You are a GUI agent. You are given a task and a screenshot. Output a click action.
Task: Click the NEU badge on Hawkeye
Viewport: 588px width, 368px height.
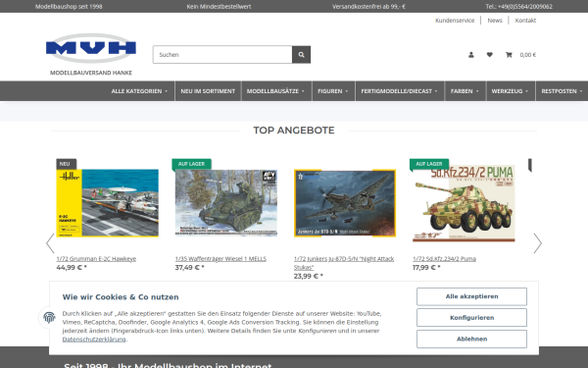[66, 164]
